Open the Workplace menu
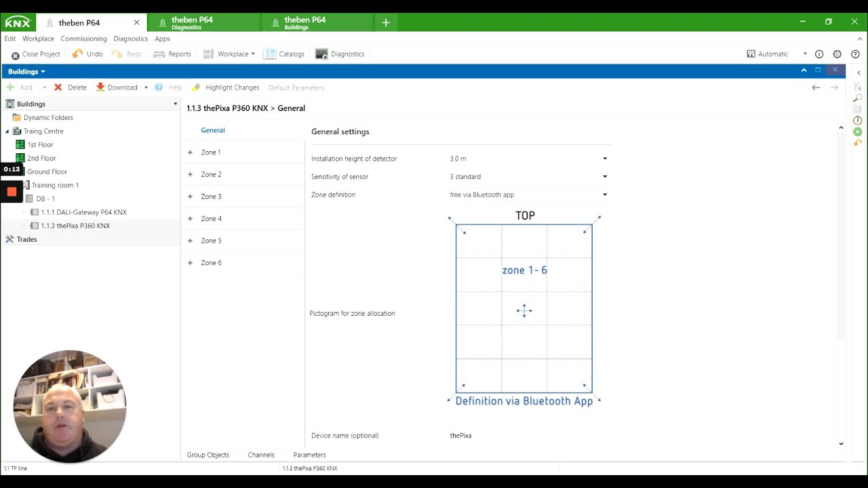The image size is (868, 488). (x=38, y=39)
